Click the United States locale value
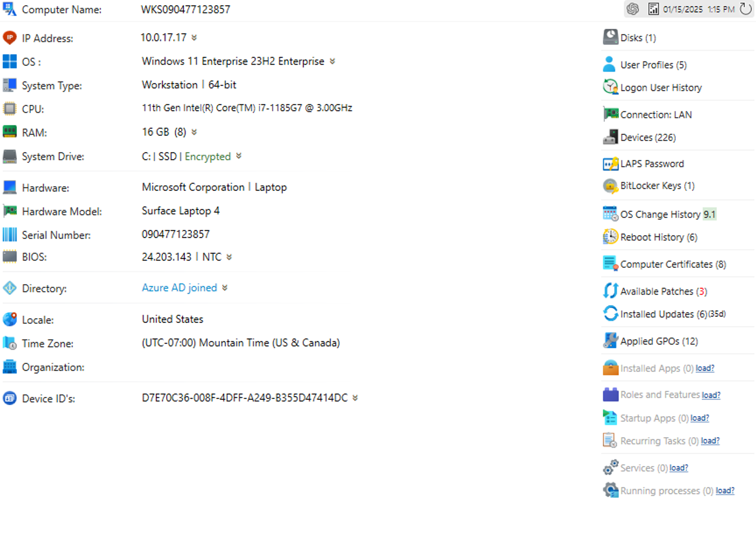 (x=172, y=319)
